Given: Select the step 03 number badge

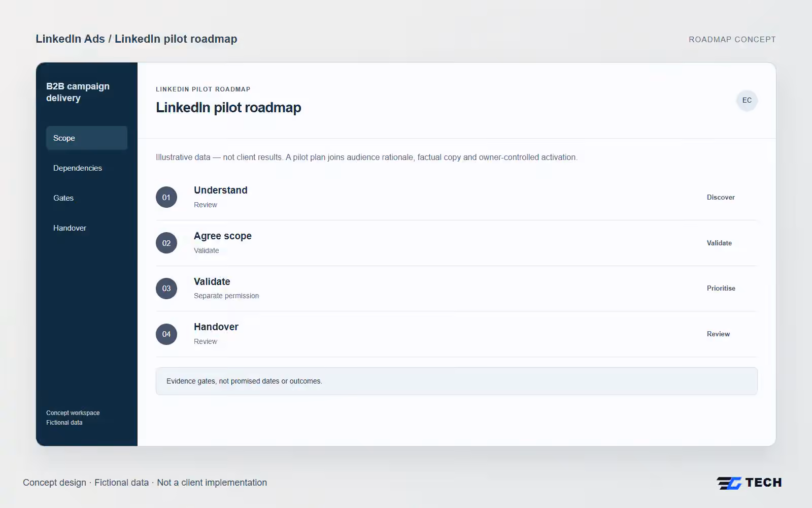Looking at the screenshot, I should [166, 289].
